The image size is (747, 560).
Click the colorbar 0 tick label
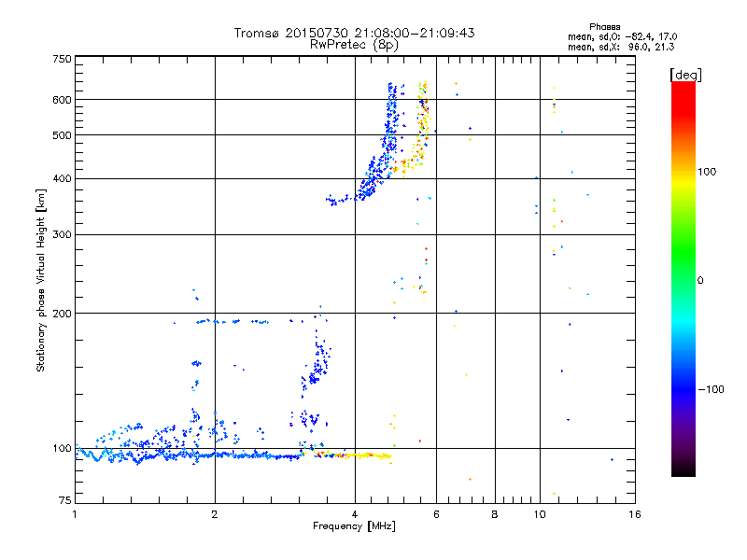700,281
